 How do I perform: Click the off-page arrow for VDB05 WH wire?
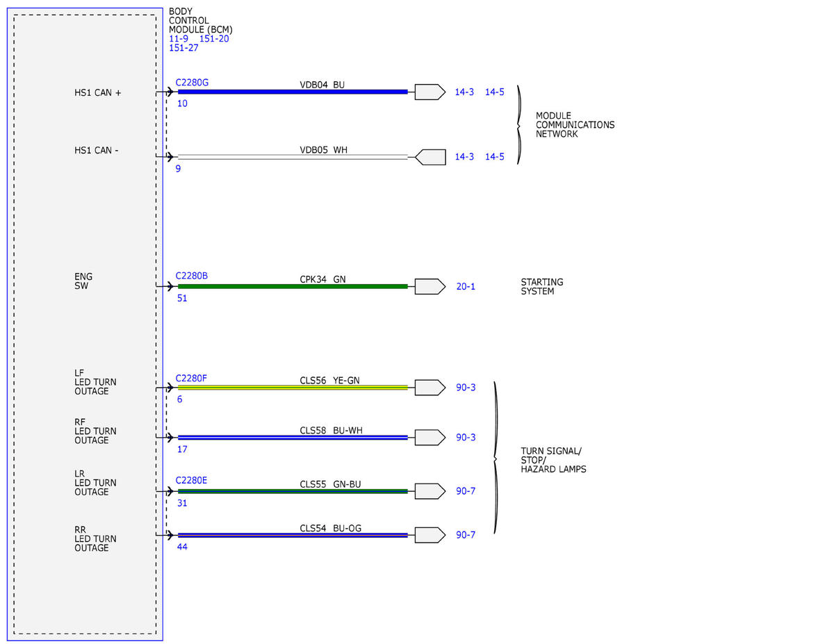click(430, 157)
